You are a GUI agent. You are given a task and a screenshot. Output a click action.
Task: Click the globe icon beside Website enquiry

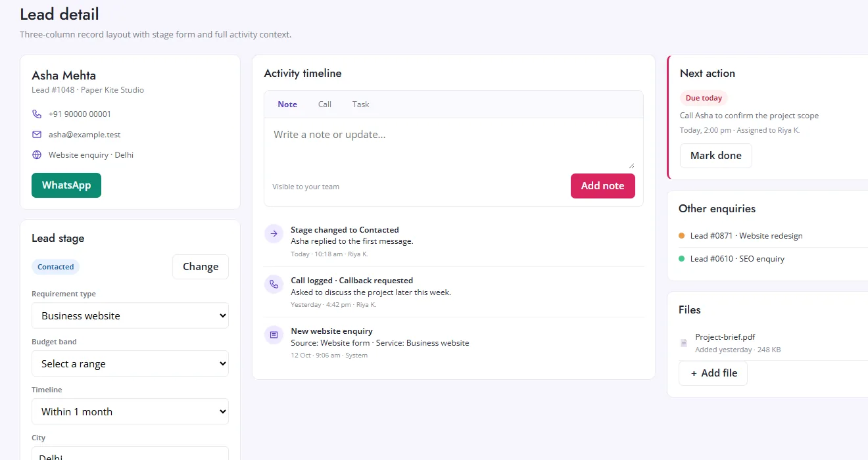[x=37, y=155]
